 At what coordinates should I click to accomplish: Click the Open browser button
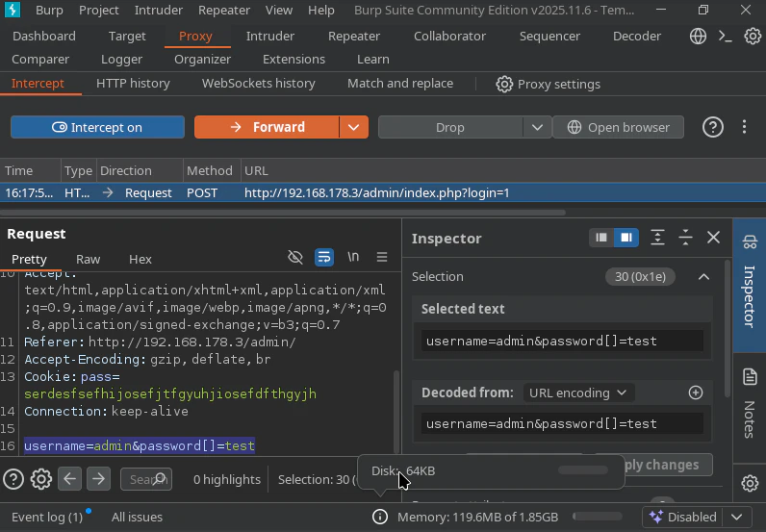[x=618, y=128]
